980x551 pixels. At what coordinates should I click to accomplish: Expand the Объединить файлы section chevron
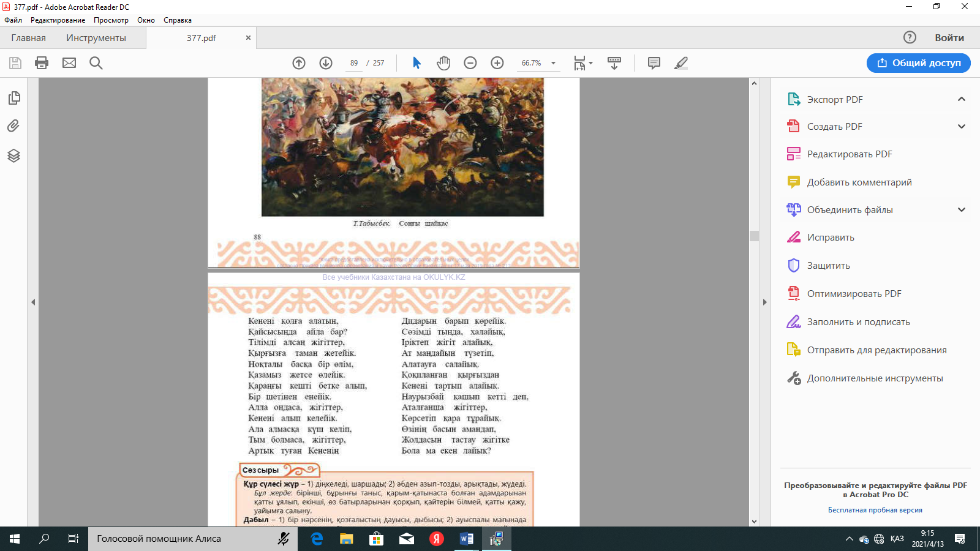(962, 210)
